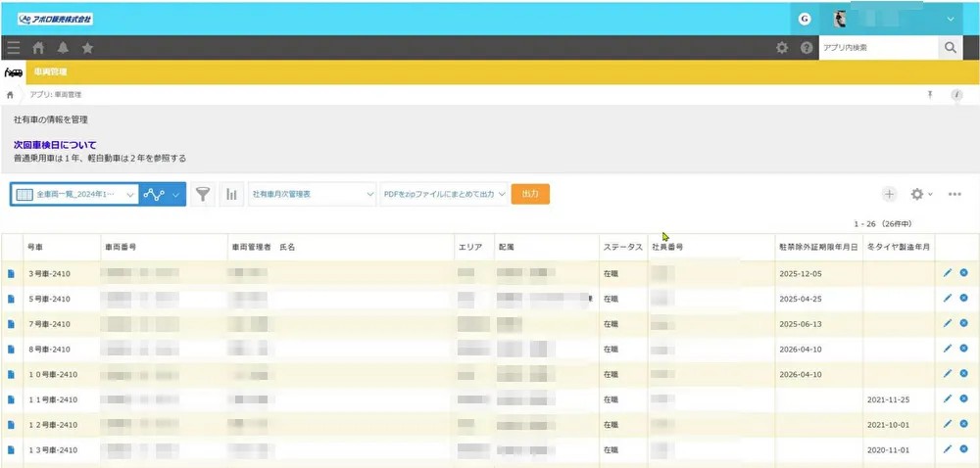Click the orange 出力 button

pos(530,194)
